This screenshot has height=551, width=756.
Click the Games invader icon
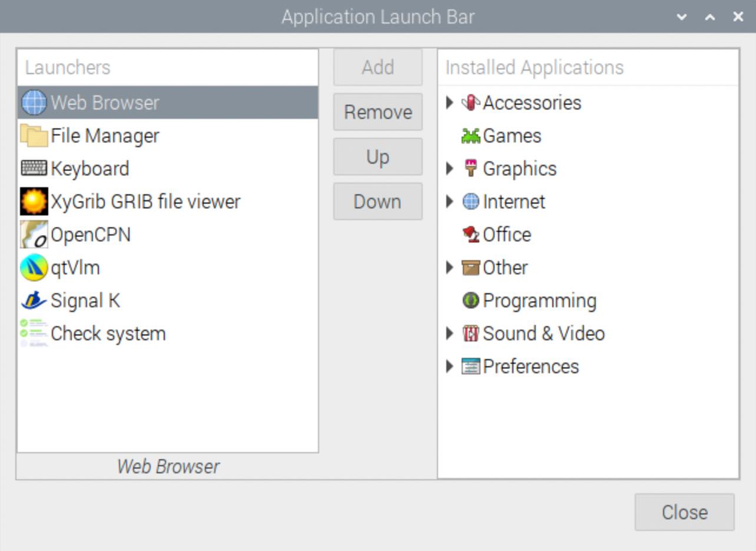tap(471, 135)
